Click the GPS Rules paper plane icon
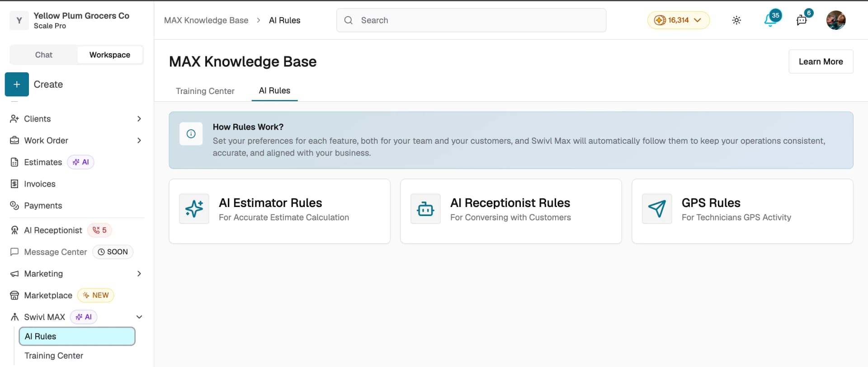The image size is (868, 367). click(x=657, y=209)
